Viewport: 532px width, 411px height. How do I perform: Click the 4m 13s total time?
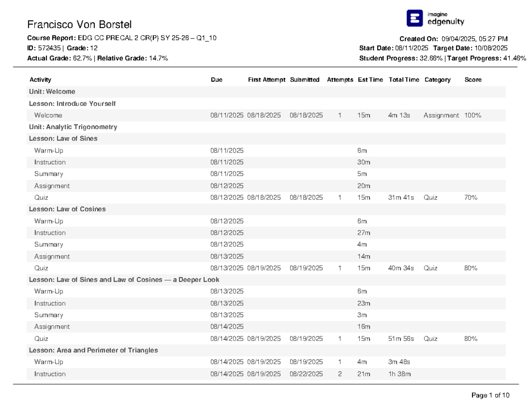coord(399,115)
